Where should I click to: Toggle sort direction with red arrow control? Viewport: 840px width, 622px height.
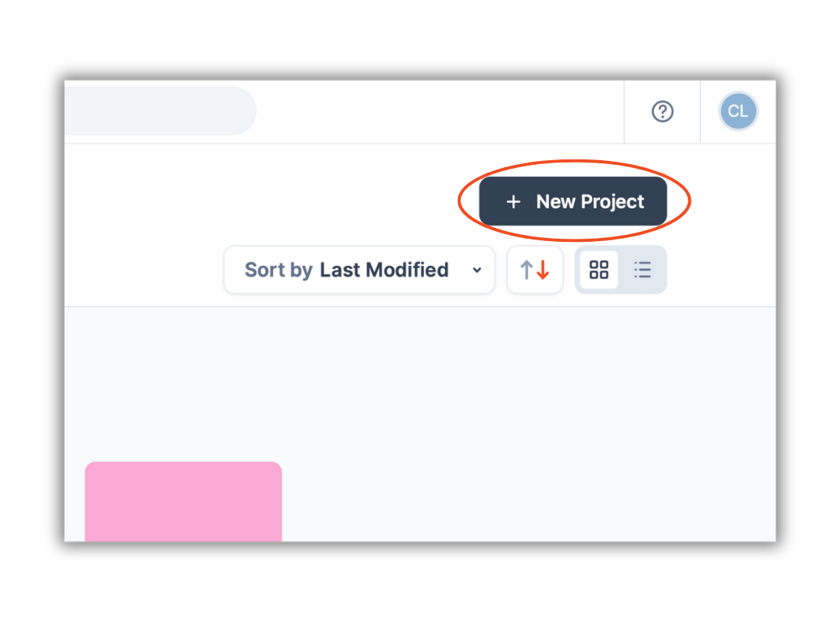click(x=534, y=270)
